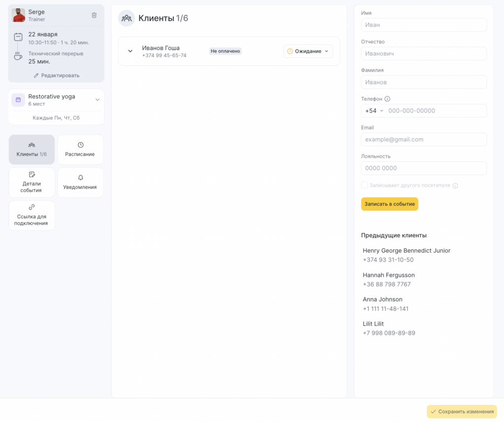The height and width of the screenshot is (422, 504).
Task: Click the info icon next to Записывает другого посетителя
Action: click(x=455, y=185)
